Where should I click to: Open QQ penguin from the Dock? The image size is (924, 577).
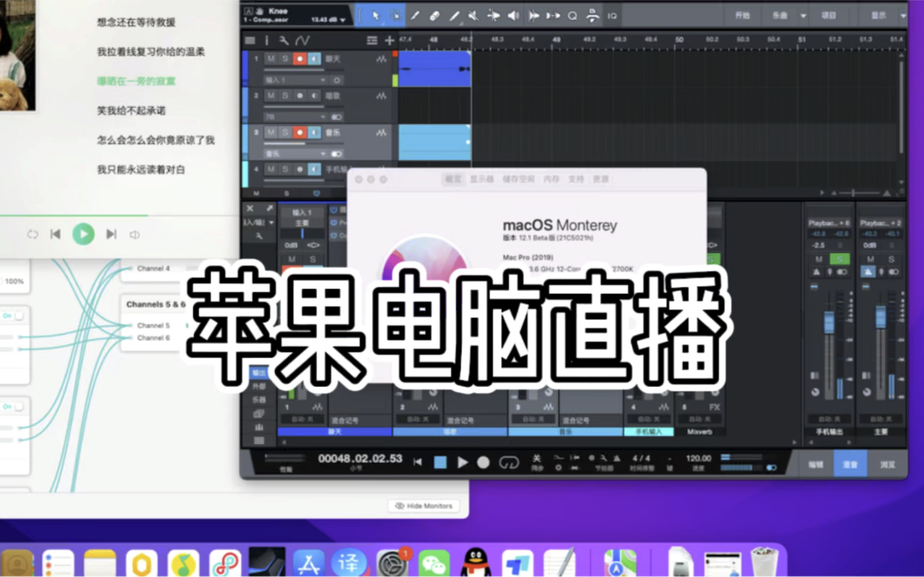(476, 563)
